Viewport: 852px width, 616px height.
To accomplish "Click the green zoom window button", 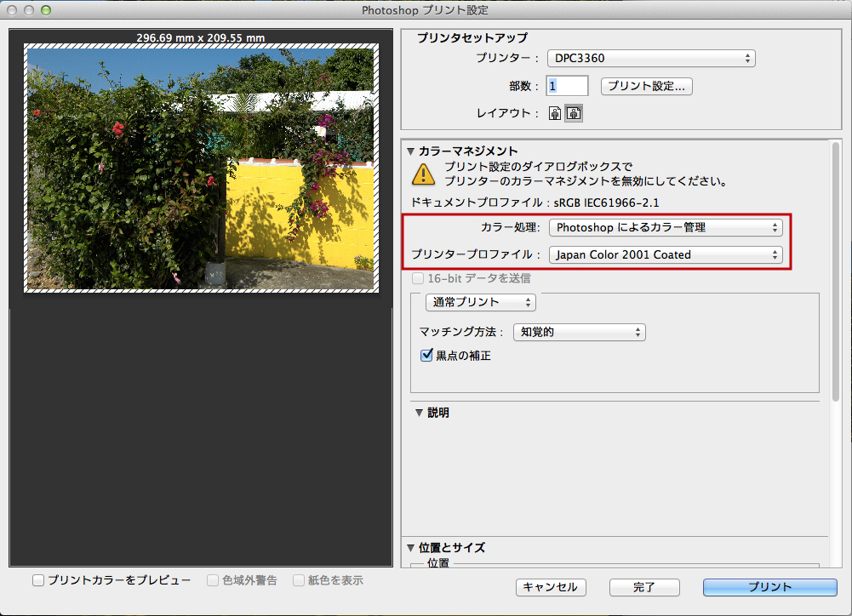I will 46,11.
